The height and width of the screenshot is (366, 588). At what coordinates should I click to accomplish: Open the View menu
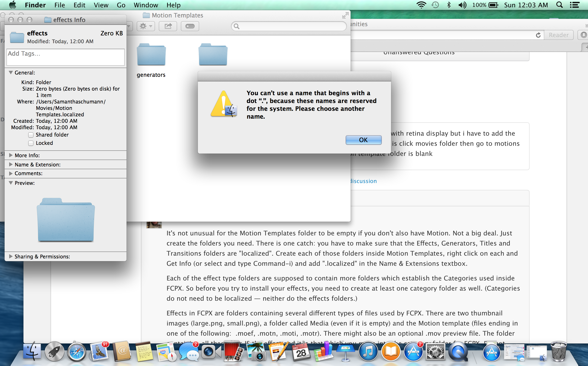tap(101, 5)
